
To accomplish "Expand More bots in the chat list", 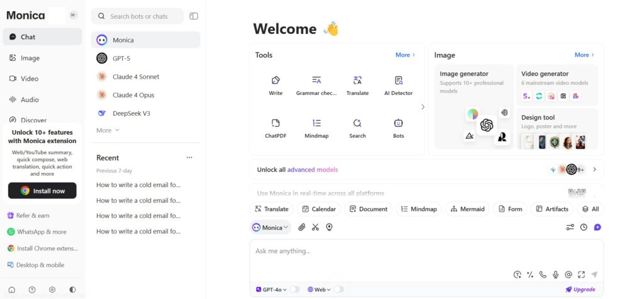I will (x=108, y=130).
